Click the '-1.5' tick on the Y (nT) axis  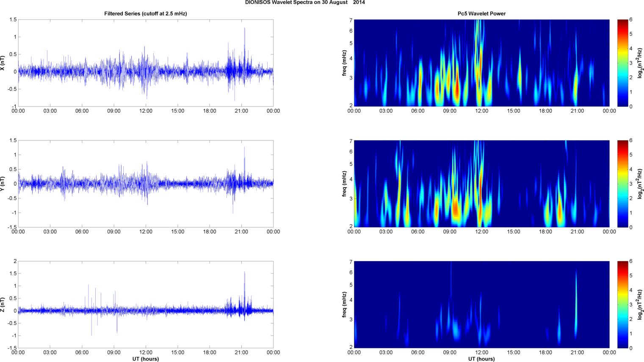13,227
